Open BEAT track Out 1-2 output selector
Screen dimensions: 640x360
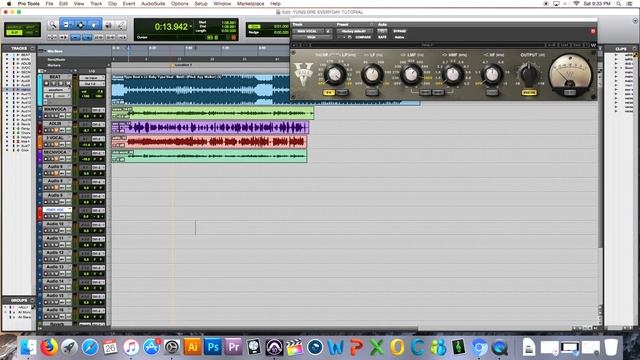pos(92,84)
